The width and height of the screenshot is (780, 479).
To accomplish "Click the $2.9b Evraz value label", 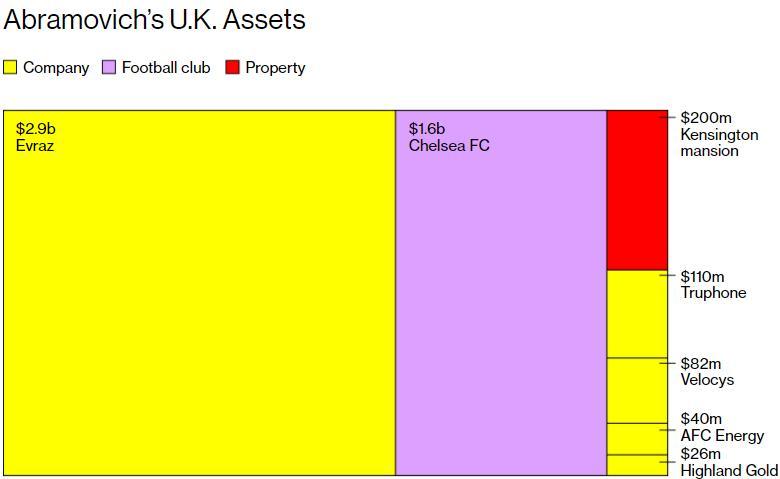I will (x=36, y=137).
